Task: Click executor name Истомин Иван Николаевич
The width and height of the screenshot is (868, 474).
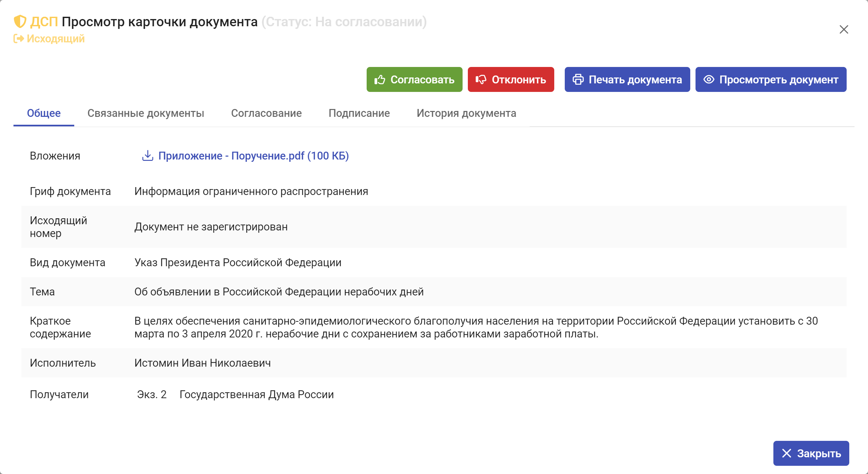Action: pos(202,363)
